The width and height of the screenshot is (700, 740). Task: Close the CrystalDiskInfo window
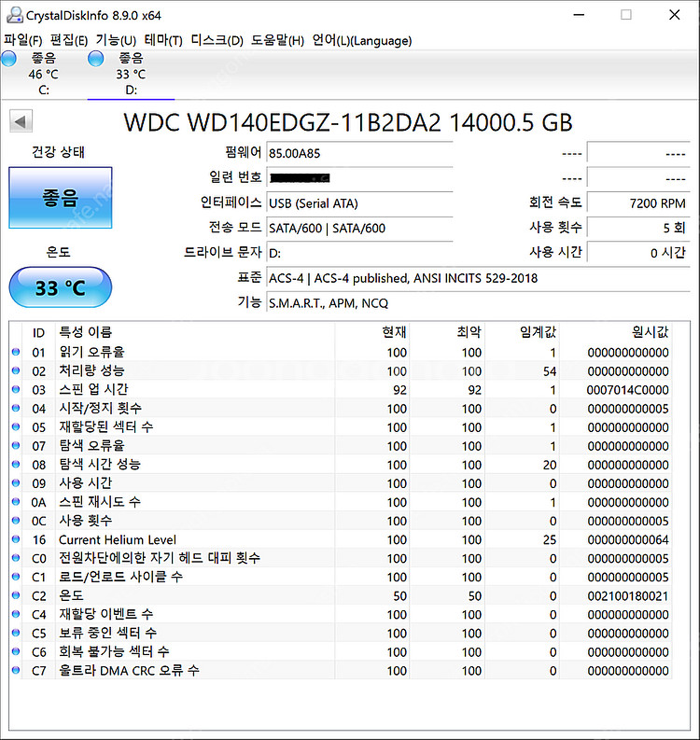coord(675,15)
